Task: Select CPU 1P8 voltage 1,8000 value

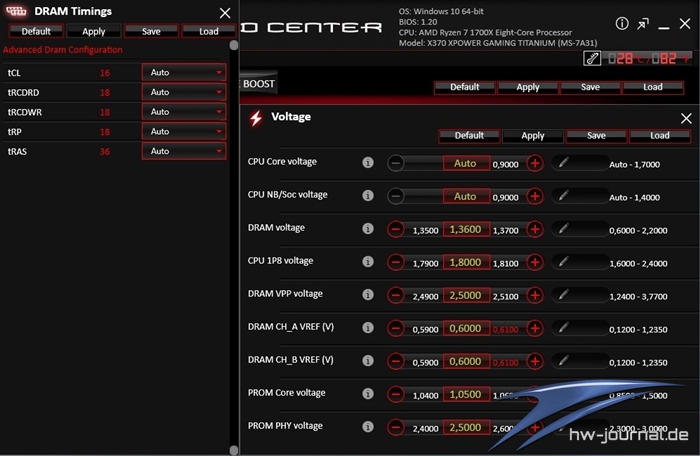Action: coord(466,263)
